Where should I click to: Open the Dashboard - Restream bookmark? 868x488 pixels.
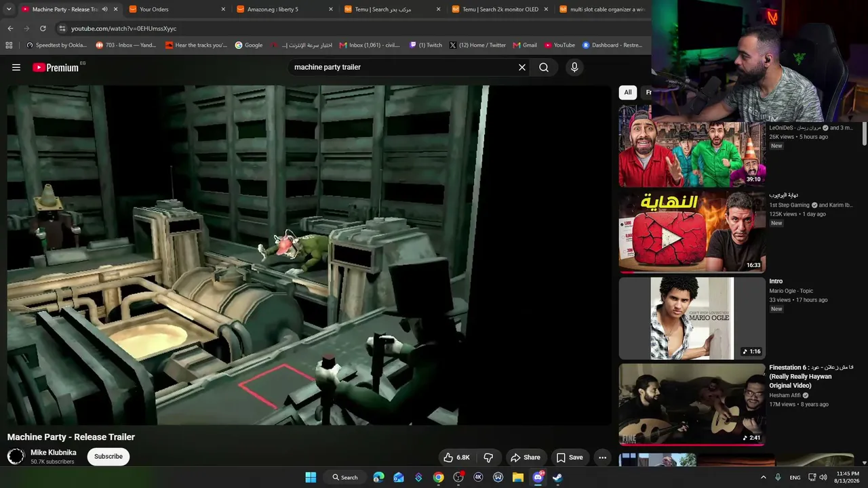612,45
